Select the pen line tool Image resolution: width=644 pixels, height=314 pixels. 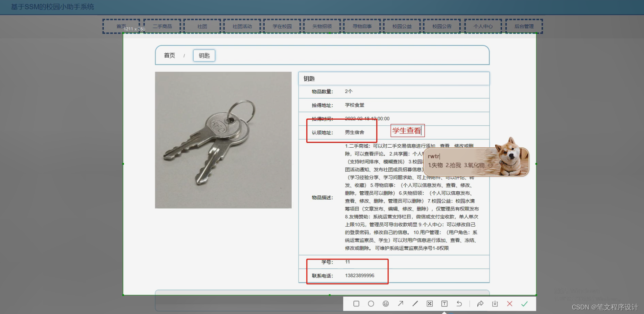coord(415,303)
